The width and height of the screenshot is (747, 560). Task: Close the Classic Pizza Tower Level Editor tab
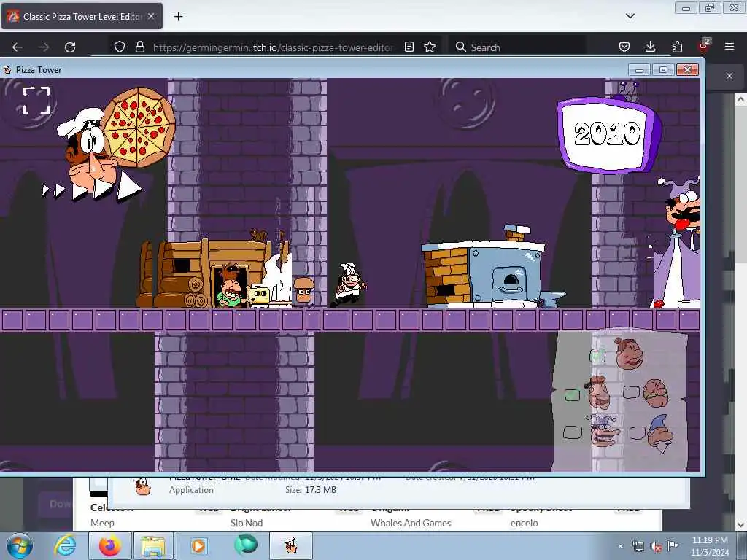[x=151, y=16]
